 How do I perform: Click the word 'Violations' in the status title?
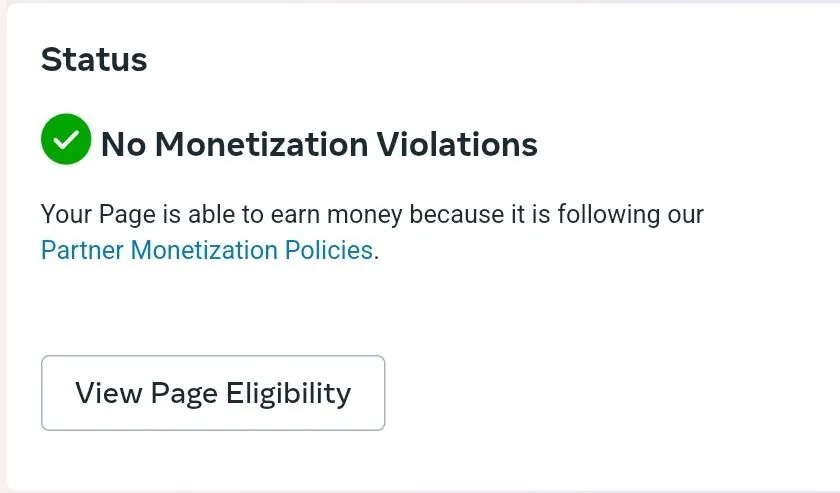tap(456, 144)
